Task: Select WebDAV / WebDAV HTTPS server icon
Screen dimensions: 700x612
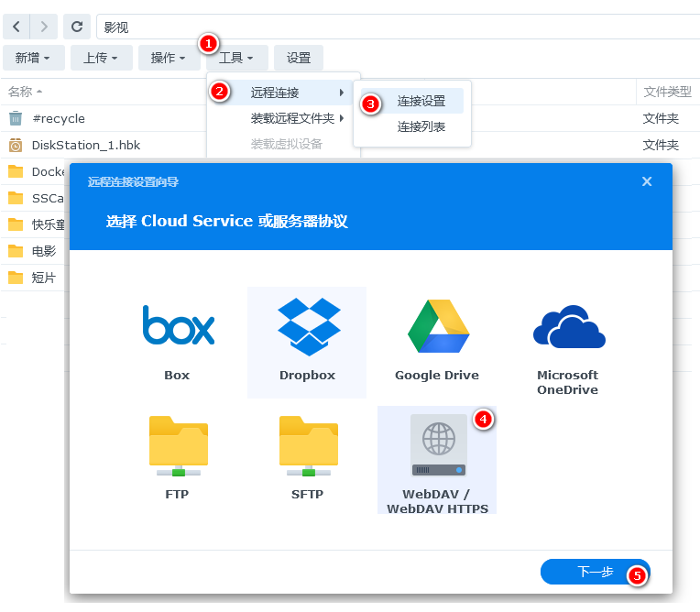Action: (x=439, y=445)
